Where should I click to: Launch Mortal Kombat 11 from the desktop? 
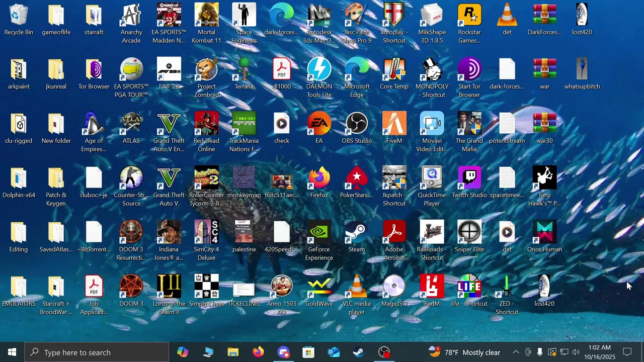tap(206, 23)
